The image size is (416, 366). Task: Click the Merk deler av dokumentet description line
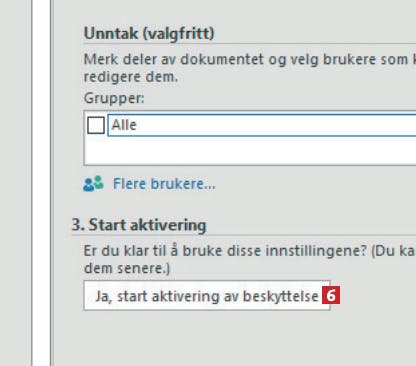250,59
